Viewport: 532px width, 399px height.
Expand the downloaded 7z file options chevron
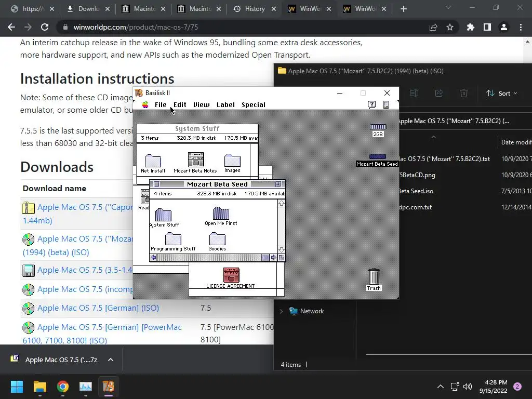click(111, 360)
